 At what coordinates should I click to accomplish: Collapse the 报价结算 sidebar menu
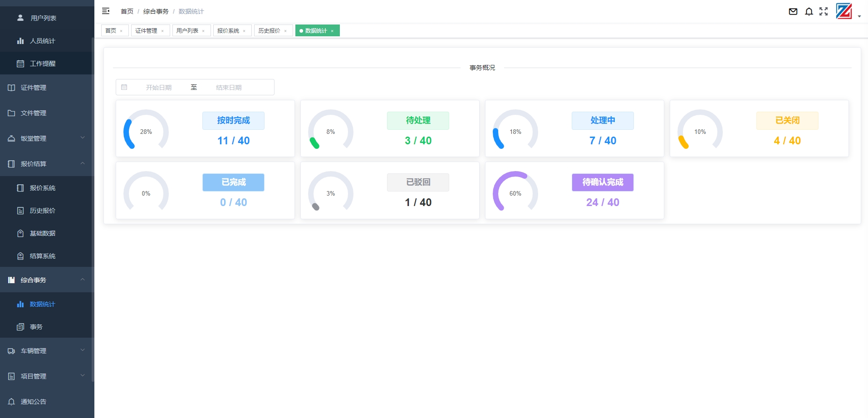(46, 163)
